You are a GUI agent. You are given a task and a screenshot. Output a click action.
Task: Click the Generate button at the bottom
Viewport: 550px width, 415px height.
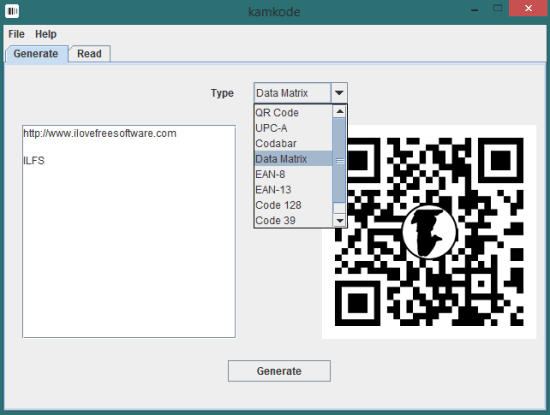click(279, 371)
